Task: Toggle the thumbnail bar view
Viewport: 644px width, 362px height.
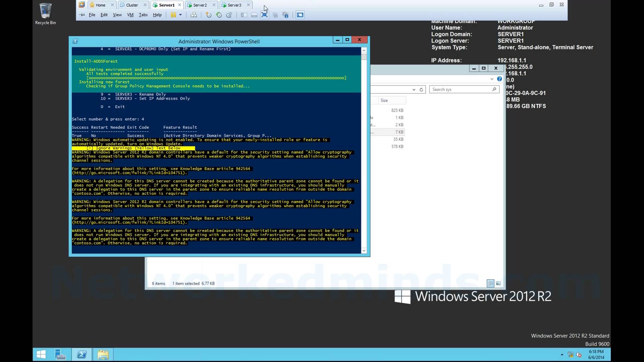Action: click(254, 15)
